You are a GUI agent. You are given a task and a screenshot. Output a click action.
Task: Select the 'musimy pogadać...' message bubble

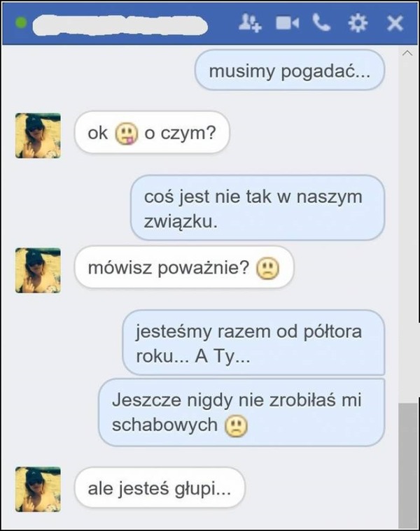point(290,70)
